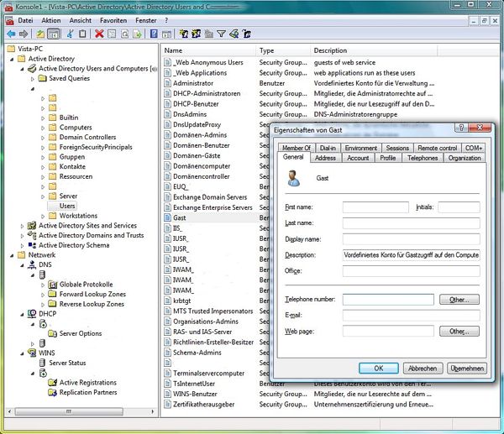Click tree pane scrollbar right arrow
The image size is (504, 434).
152,411
